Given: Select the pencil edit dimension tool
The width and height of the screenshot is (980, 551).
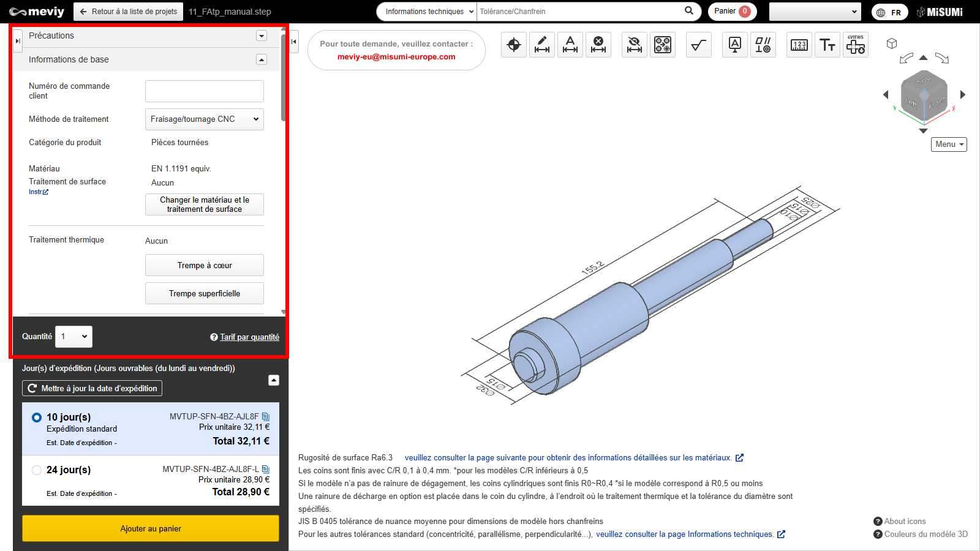Looking at the screenshot, I should 542,45.
